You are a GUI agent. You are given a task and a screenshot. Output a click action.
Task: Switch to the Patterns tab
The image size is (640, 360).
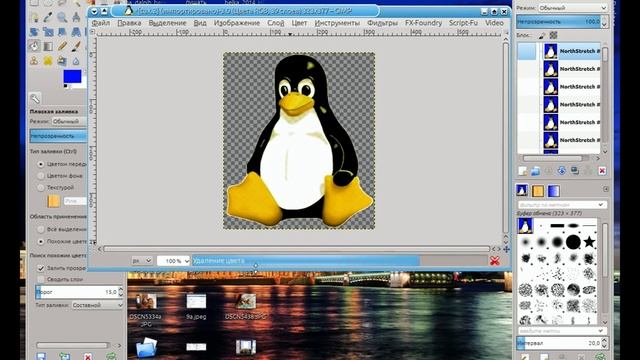coord(538,191)
